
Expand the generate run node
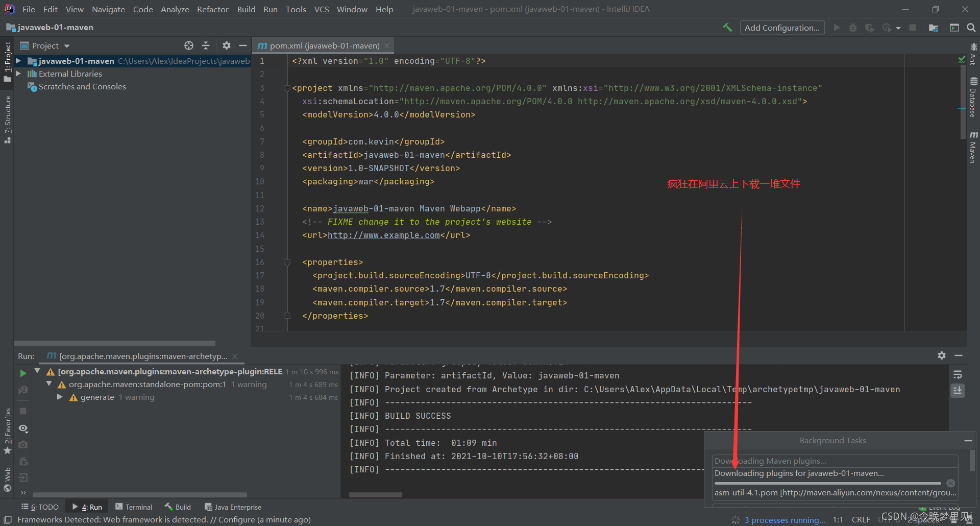pyautogui.click(x=60, y=397)
